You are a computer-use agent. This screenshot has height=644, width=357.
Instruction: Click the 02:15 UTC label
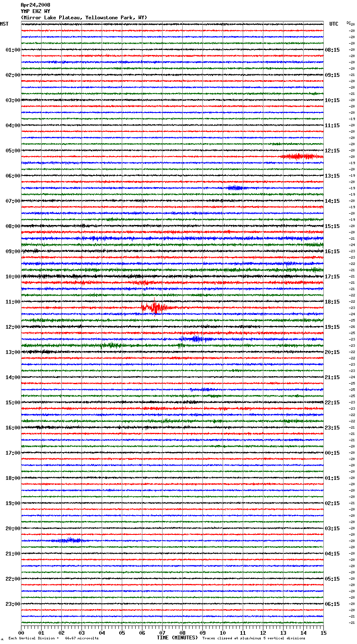pyautogui.click(x=332, y=503)
